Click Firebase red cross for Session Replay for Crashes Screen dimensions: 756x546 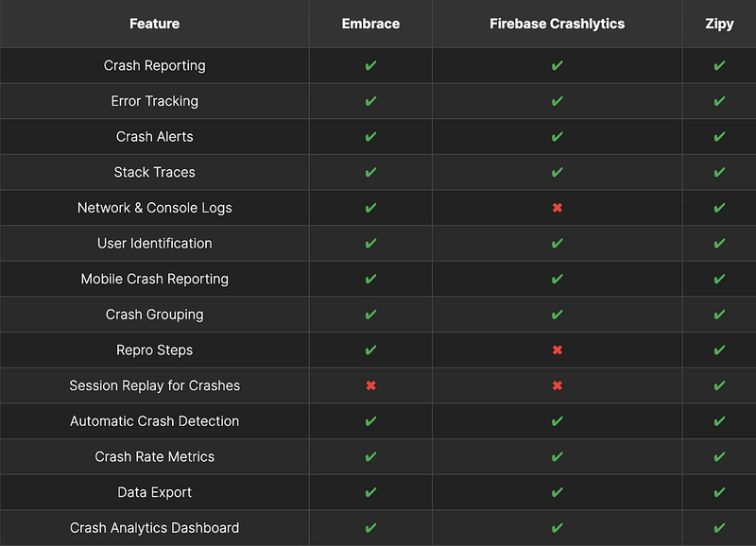click(557, 385)
